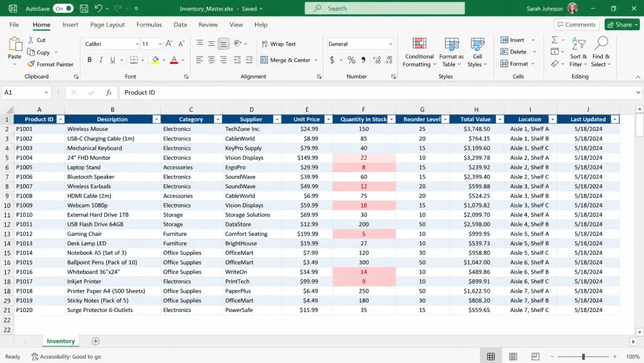Open the Last Updated column filter dropdown
Viewport: 644px width, 363px height.
tap(615, 119)
